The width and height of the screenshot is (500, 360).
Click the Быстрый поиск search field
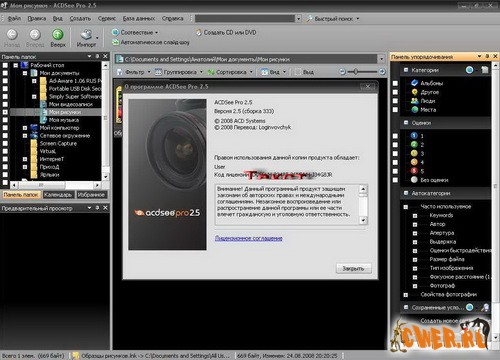click(x=245, y=19)
